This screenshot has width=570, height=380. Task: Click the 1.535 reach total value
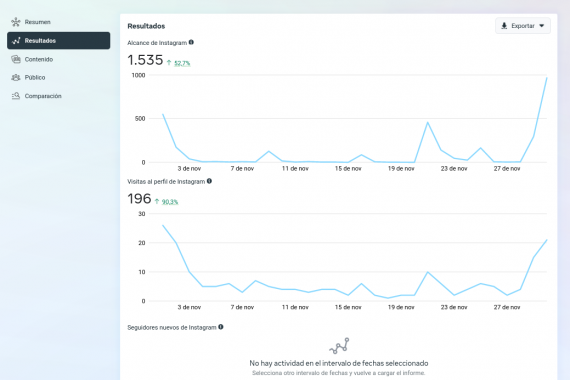(145, 60)
